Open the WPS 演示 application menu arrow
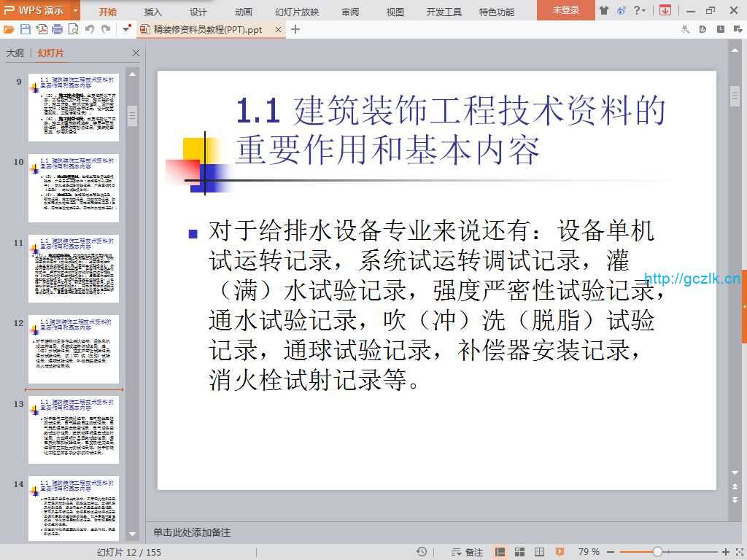 pos(75,10)
